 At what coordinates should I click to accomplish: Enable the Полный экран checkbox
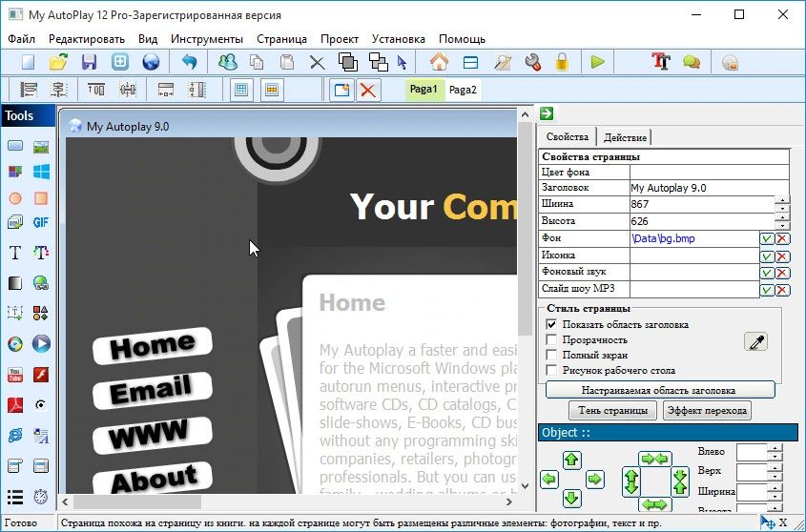coord(551,356)
